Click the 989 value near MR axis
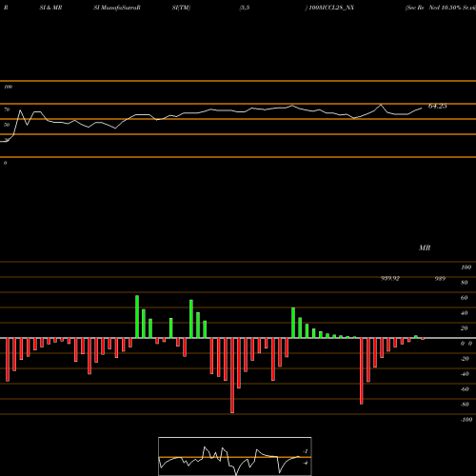 (x=440, y=278)
